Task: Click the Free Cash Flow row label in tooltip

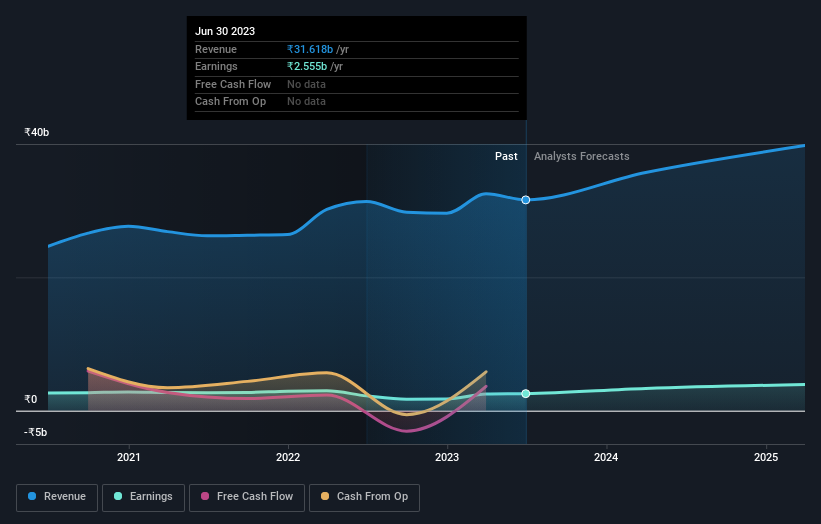Action: tap(233, 84)
